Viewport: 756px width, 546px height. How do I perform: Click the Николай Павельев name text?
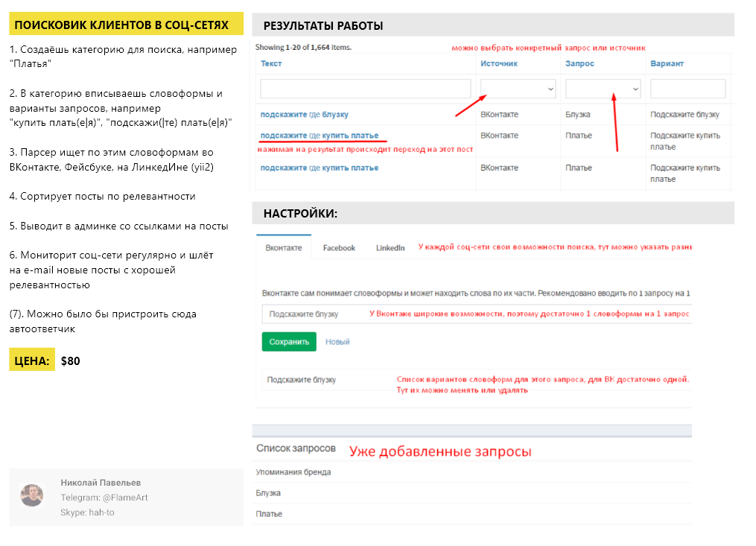pyautogui.click(x=101, y=483)
